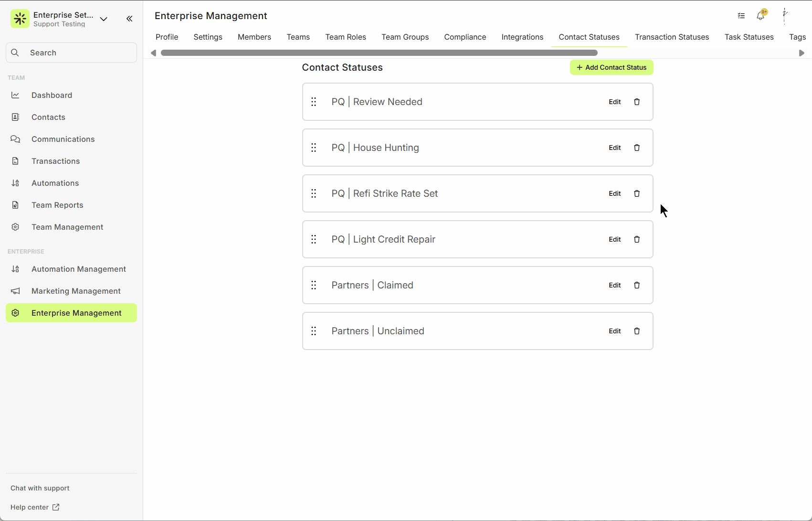
Task: Open the Team Roles tab
Action: (x=346, y=37)
